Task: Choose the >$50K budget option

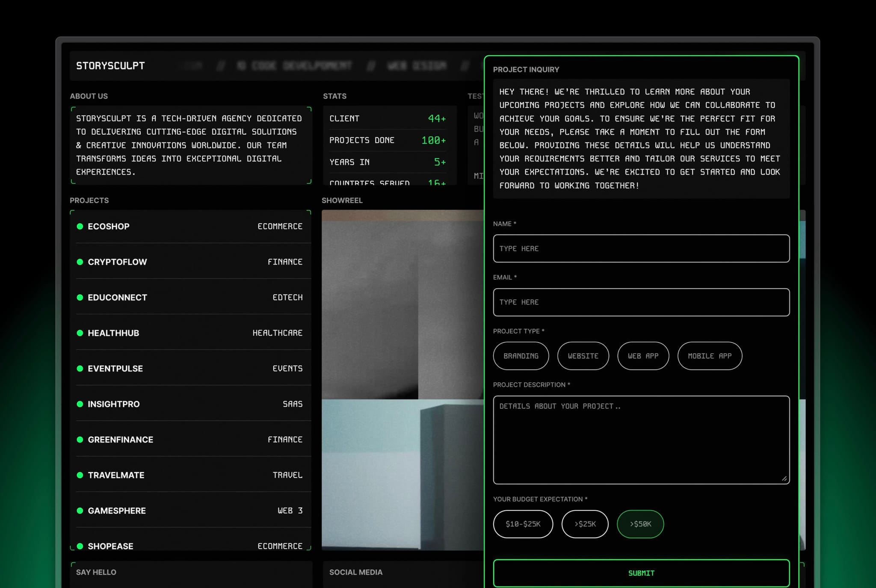Action: 640,524
